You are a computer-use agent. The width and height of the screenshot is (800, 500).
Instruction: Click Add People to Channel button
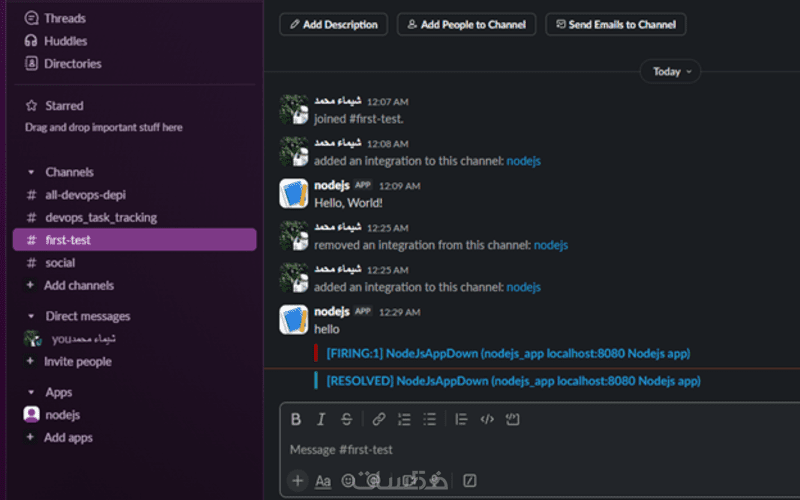466,24
